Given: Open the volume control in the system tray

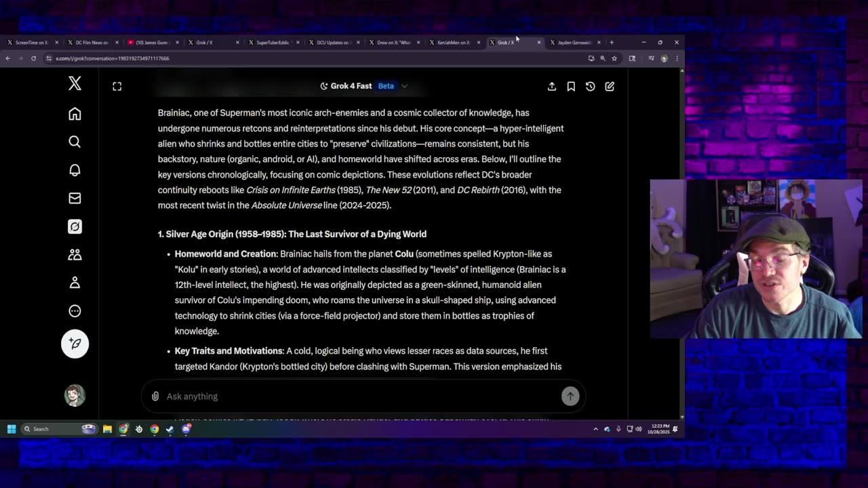Looking at the screenshot, I should (639, 429).
